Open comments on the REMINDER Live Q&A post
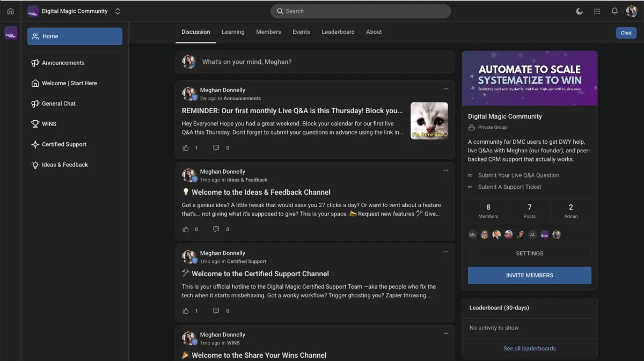The width and height of the screenshot is (644, 361). point(216,148)
